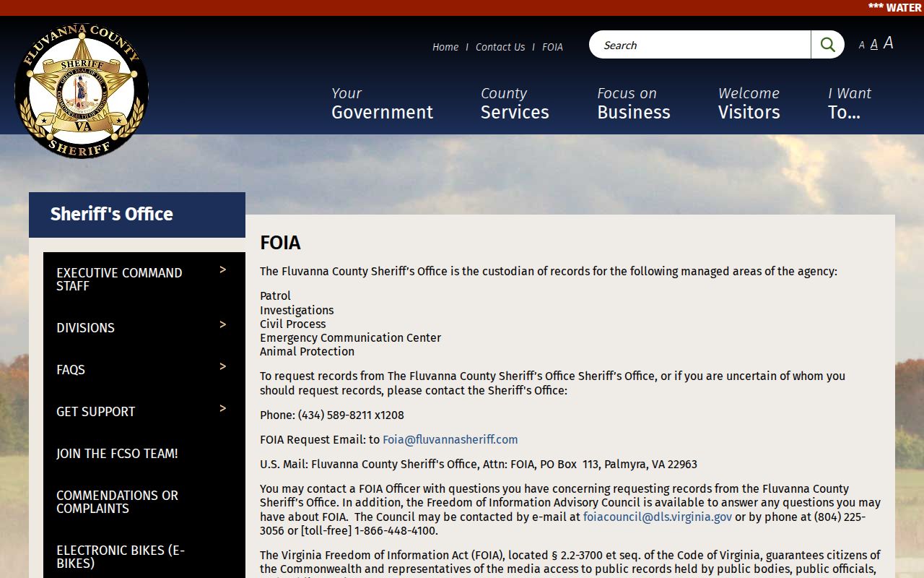The height and width of the screenshot is (578, 924).
Task: Click the Animal Protection text
Action: click(x=307, y=352)
